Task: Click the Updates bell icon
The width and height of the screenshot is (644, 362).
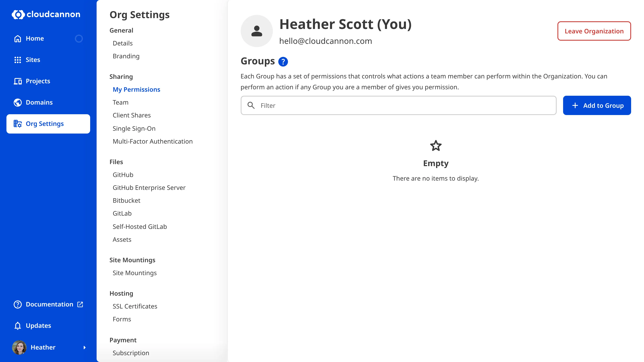Action: 18,326
